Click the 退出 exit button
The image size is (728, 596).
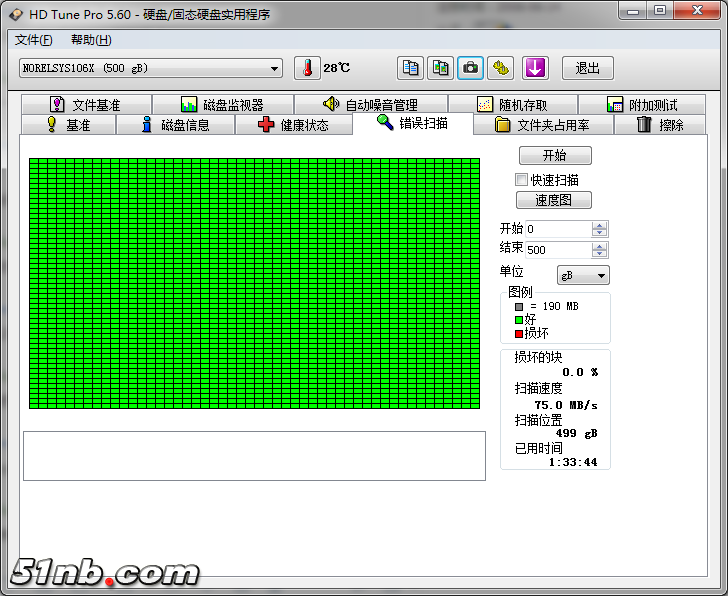[587, 68]
